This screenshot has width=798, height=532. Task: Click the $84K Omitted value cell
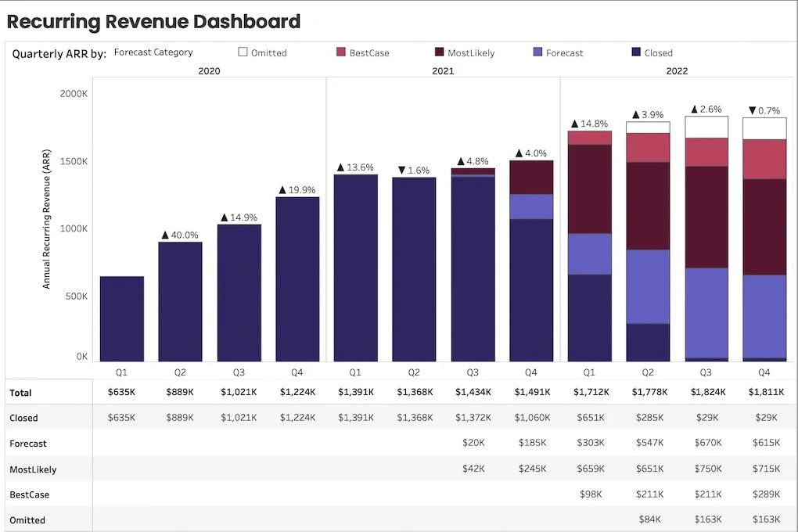coord(649,519)
